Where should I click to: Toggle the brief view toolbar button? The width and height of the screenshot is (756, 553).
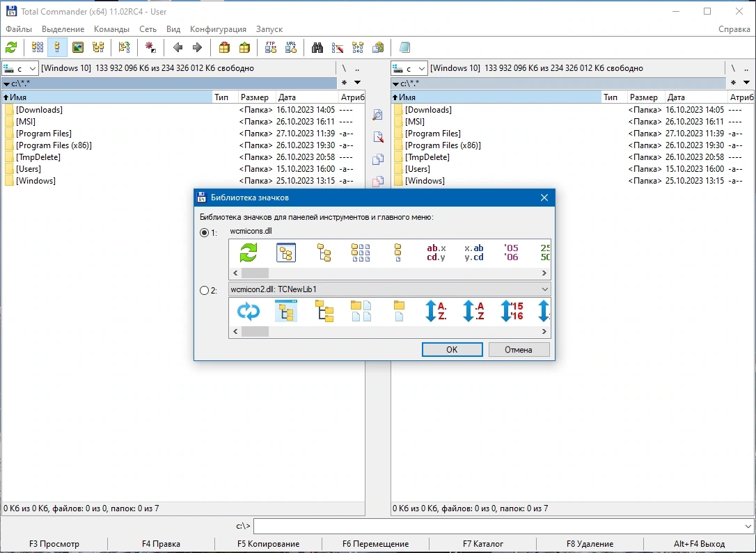tap(38, 47)
